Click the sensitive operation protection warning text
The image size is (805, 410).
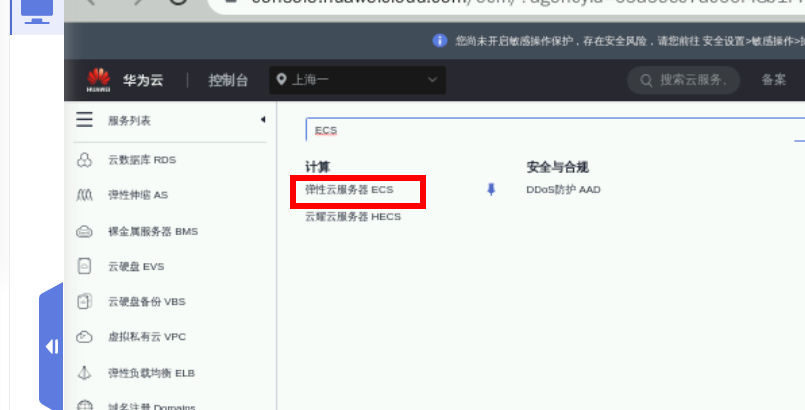point(630,41)
